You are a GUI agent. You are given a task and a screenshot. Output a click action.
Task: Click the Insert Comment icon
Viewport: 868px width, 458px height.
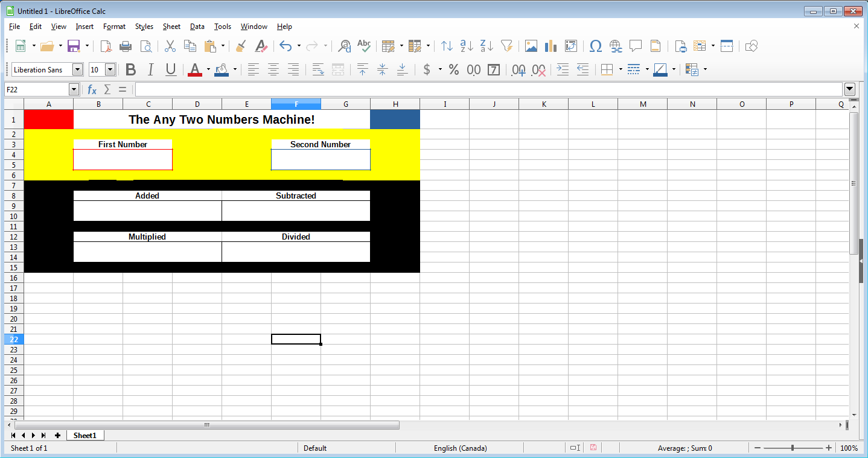click(636, 46)
